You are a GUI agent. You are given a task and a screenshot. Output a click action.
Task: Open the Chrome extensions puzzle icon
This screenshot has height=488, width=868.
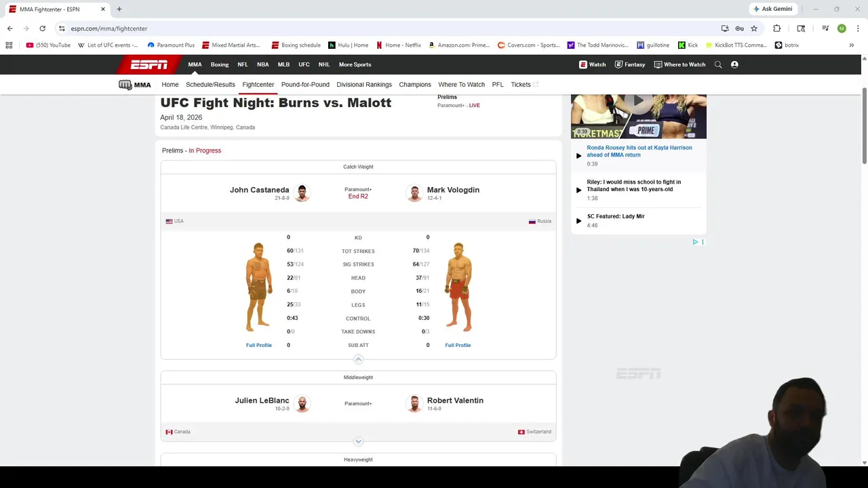pos(777,28)
